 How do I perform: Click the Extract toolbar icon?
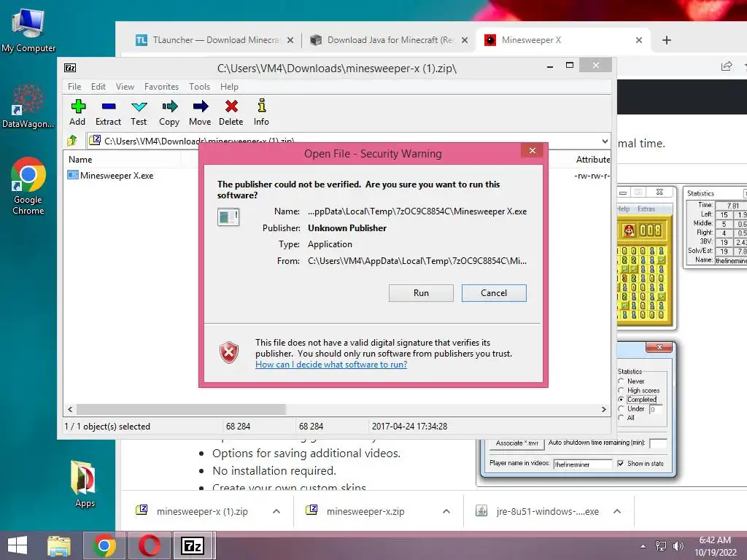coord(109,112)
